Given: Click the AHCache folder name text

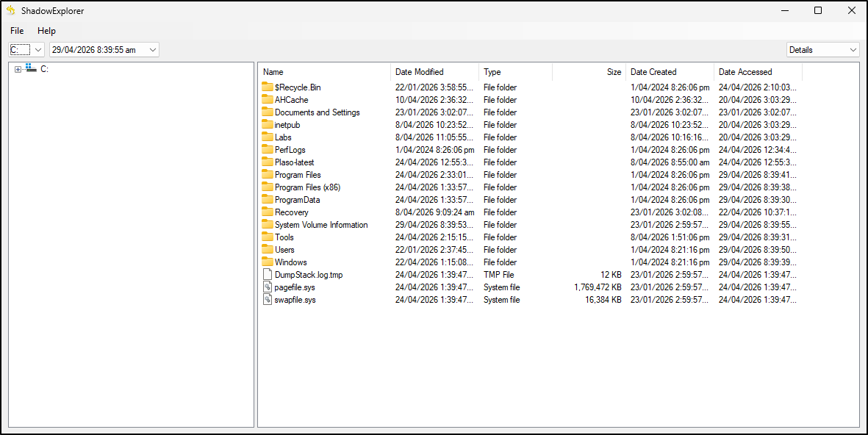Looking at the screenshot, I should (x=291, y=100).
